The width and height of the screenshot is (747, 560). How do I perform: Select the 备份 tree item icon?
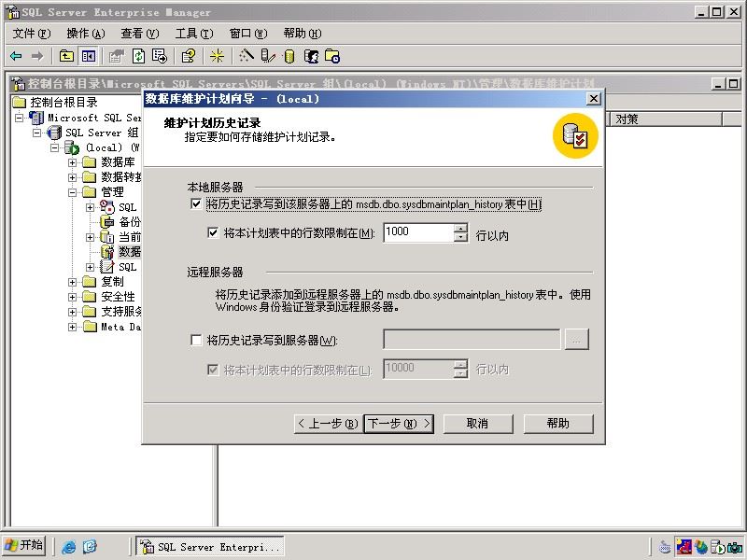point(107,222)
